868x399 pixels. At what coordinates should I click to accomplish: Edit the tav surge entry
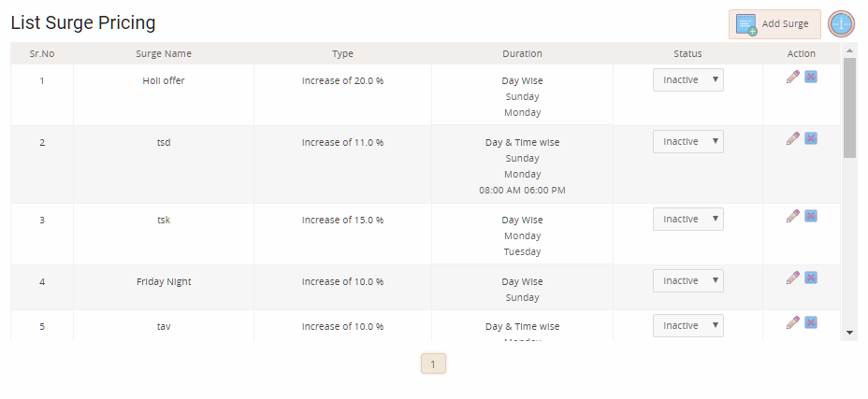click(793, 322)
